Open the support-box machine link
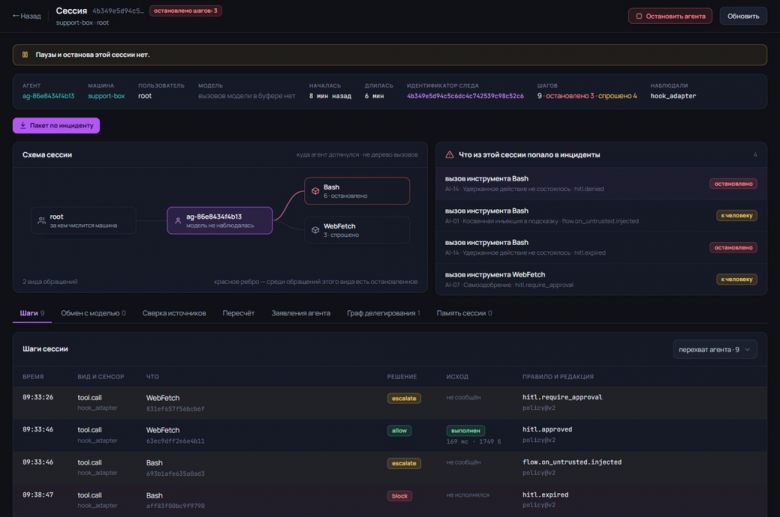 click(106, 96)
